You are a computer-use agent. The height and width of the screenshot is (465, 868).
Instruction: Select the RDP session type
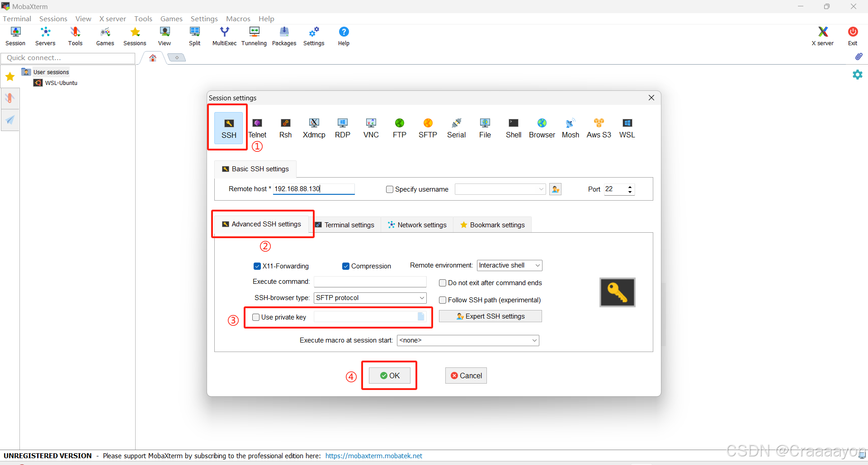pyautogui.click(x=342, y=128)
